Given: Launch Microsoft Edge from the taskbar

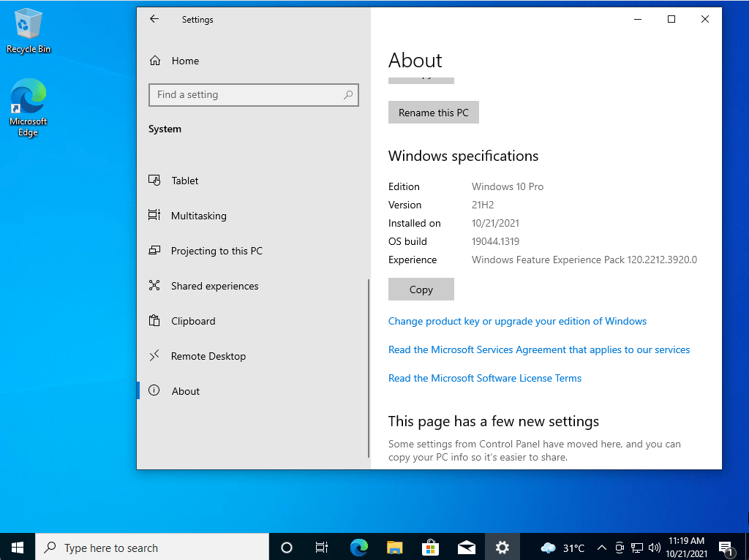Looking at the screenshot, I should click(358, 547).
